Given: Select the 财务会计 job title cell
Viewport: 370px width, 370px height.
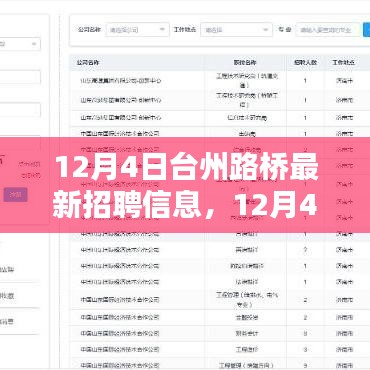Looking at the screenshot, I should point(246,333).
